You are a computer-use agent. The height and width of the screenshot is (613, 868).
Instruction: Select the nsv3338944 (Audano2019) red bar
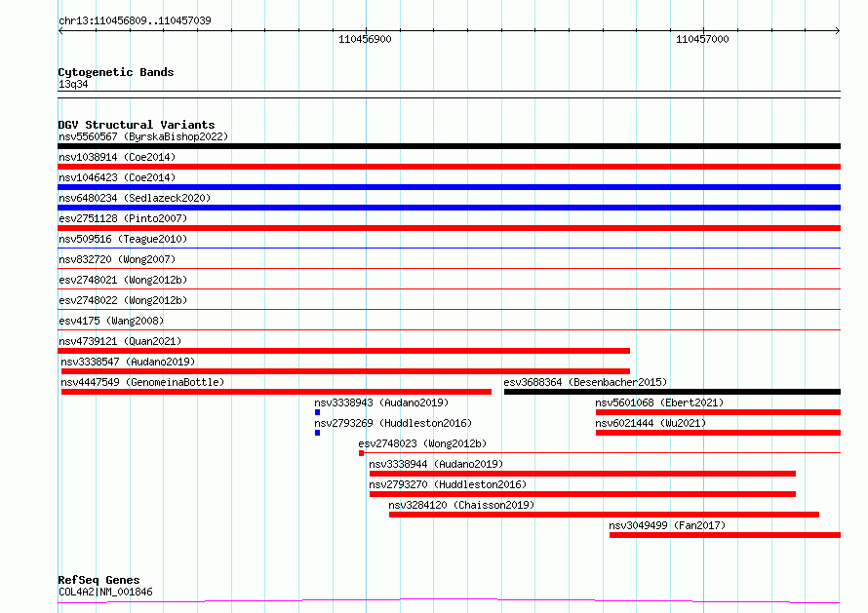(x=582, y=474)
